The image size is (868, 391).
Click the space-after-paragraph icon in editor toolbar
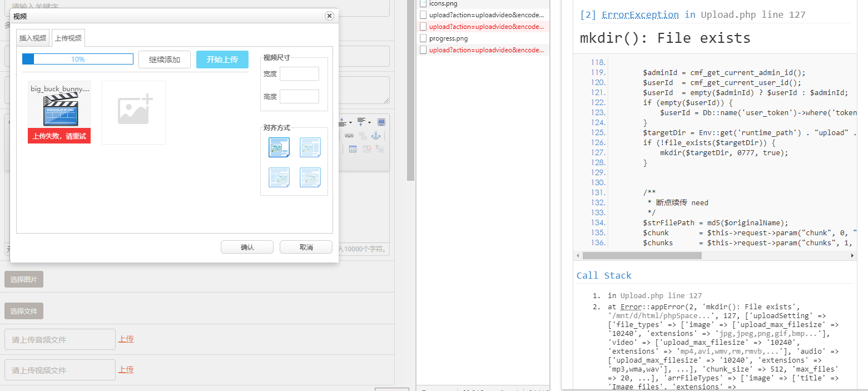361,122
